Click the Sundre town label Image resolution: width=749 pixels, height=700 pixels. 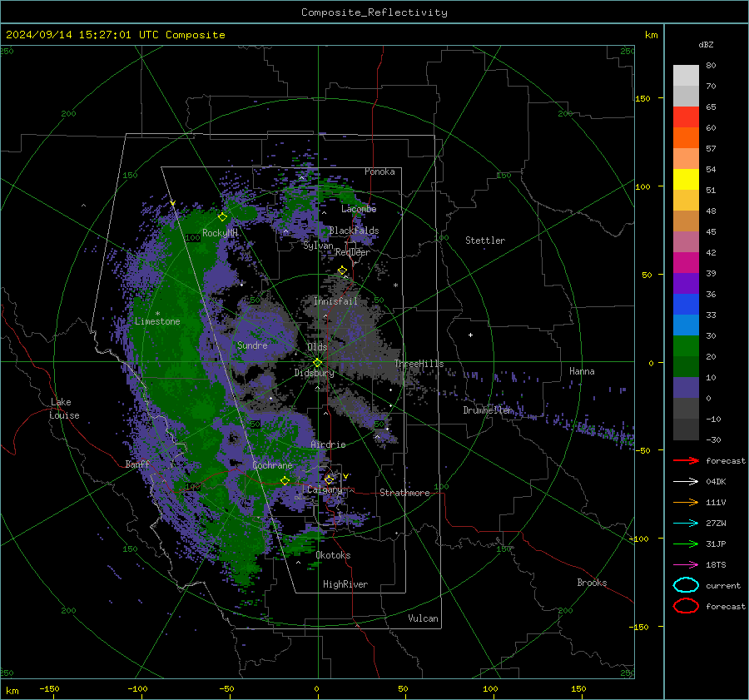point(252,345)
